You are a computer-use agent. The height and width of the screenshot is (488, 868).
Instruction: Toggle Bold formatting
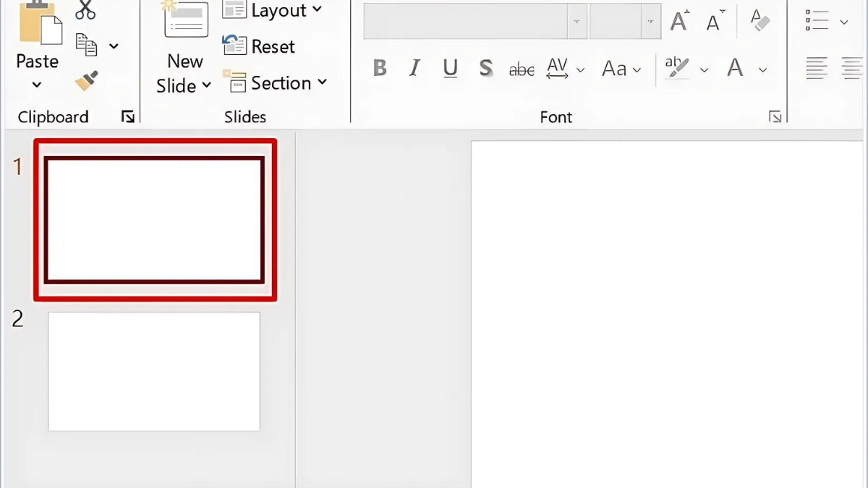(x=380, y=69)
